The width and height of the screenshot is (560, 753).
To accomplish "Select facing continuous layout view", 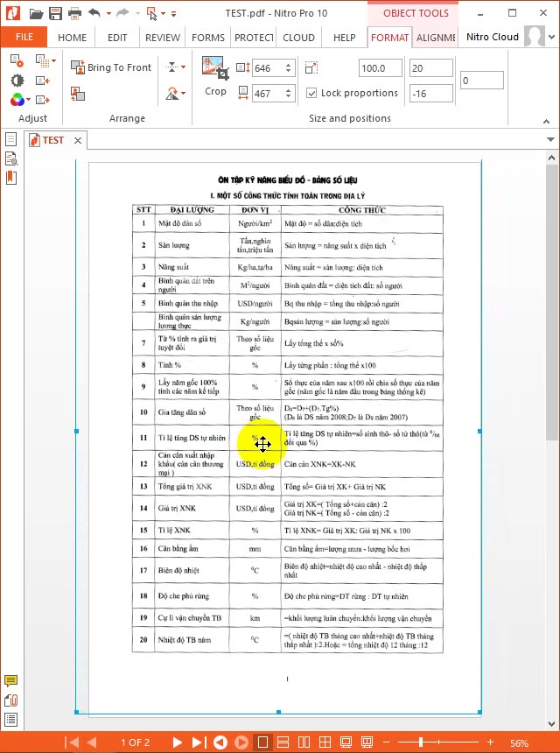I will pos(325,742).
